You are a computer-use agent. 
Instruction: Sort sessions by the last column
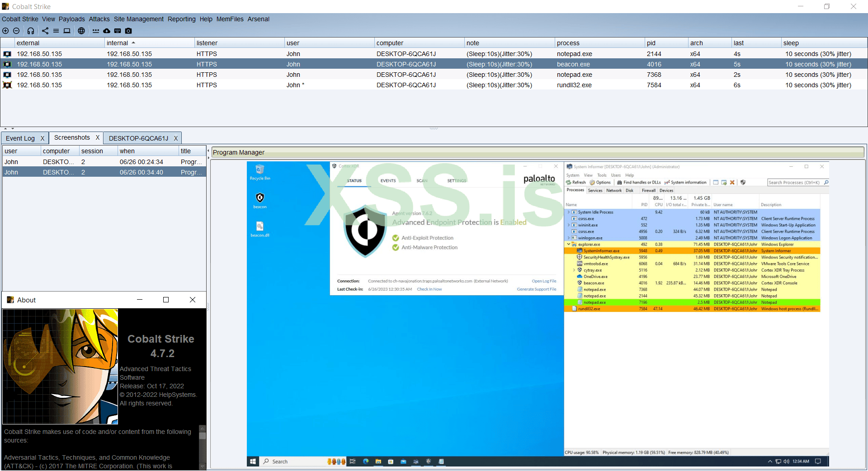tap(756, 43)
